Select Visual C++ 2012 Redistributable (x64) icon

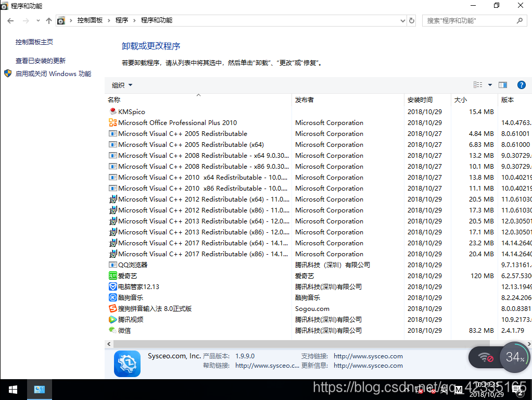[113, 199]
